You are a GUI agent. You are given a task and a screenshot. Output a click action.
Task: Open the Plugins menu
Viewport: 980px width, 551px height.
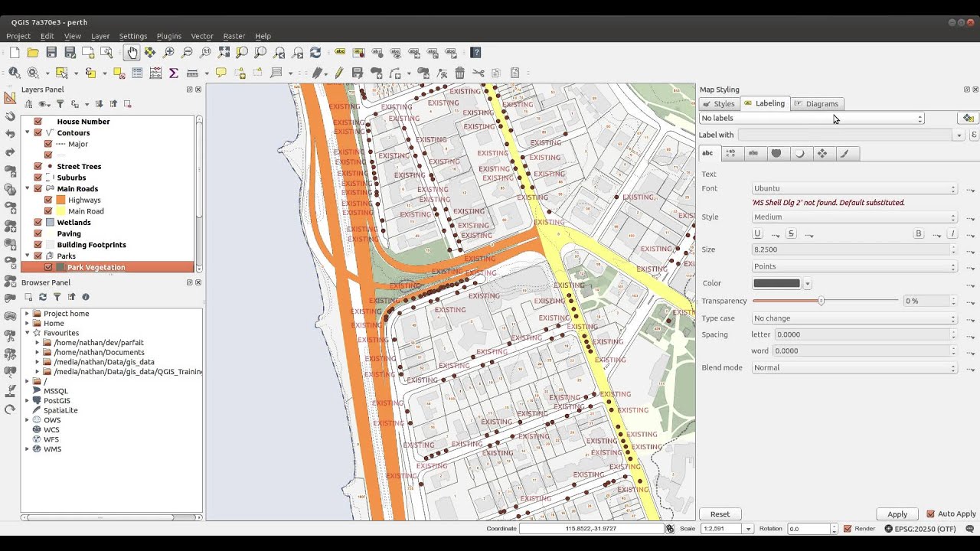[169, 36]
